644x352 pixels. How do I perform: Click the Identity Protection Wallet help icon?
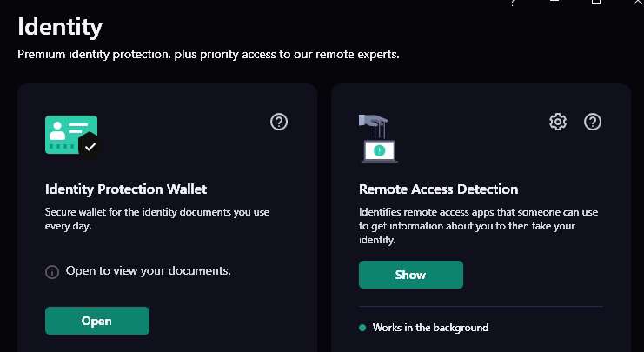pos(279,122)
